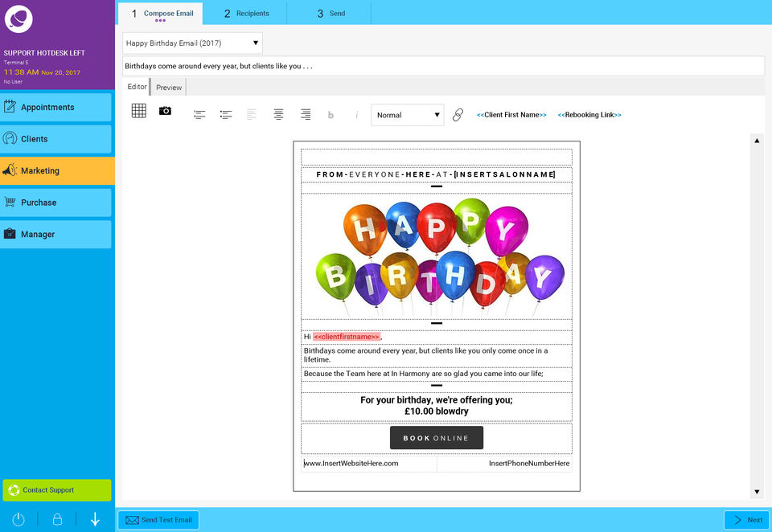Click the FROM EVERYONE HERE AT heading

pos(436,174)
